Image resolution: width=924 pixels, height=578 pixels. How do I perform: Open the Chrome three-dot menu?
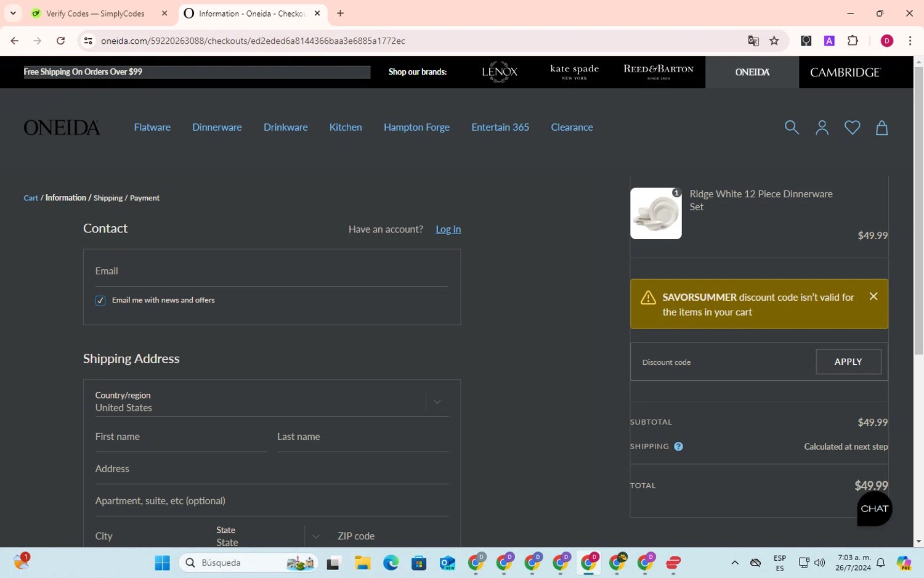pos(910,41)
